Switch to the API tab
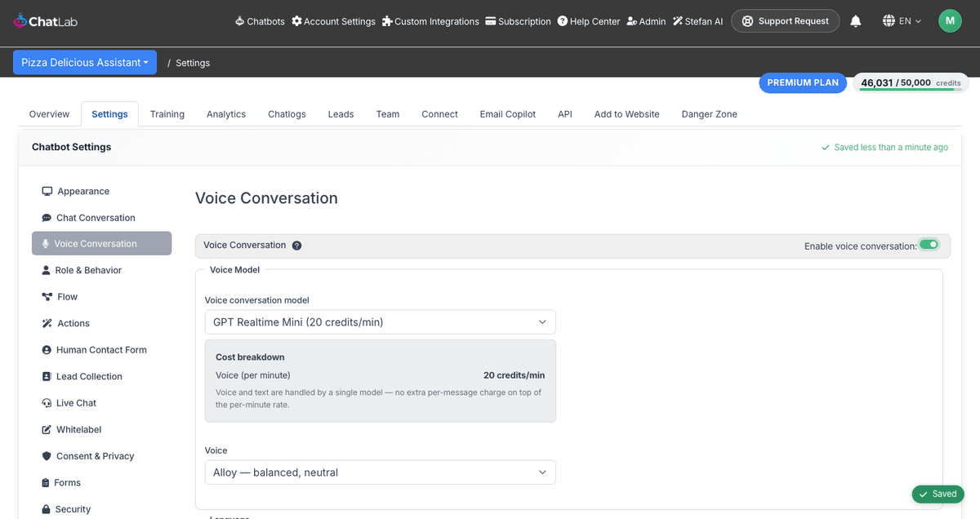980x519 pixels. tap(565, 114)
